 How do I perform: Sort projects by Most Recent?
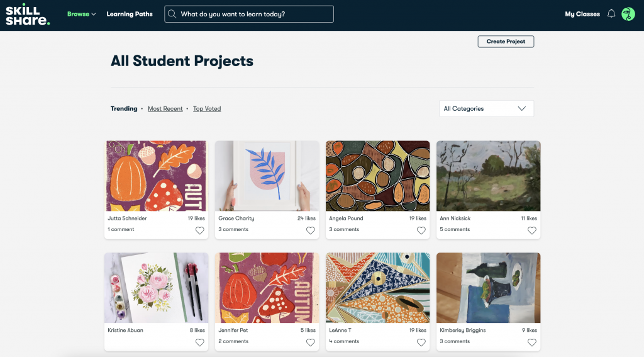click(x=165, y=108)
